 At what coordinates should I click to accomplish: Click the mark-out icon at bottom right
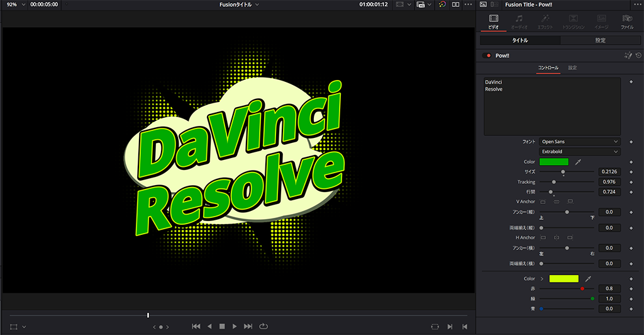465,327
